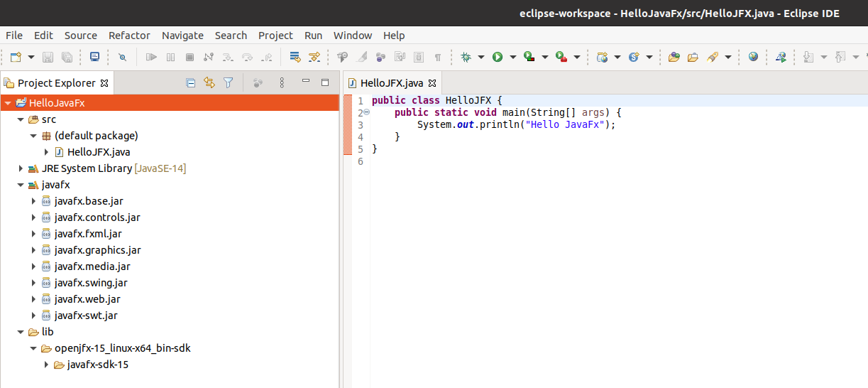Click the green Run button icon
868x388 pixels.
coord(498,57)
